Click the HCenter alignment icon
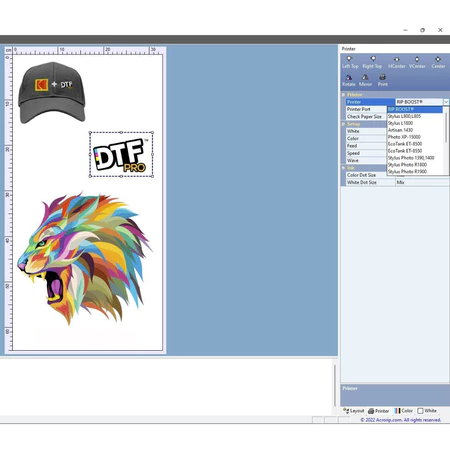The width and height of the screenshot is (450, 450). tap(397, 62)
